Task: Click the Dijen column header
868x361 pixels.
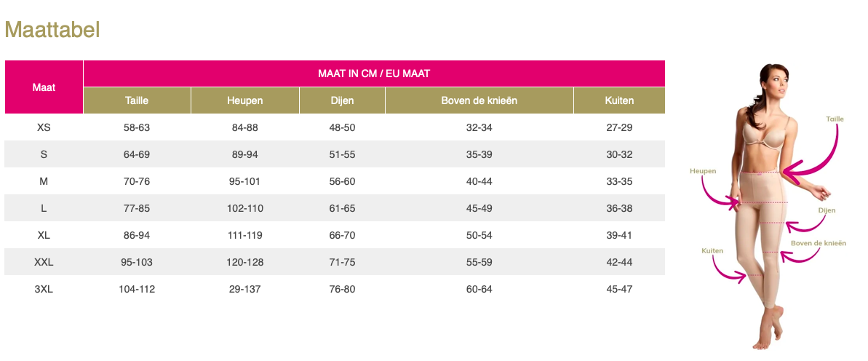Action: [x=342, y=100]
